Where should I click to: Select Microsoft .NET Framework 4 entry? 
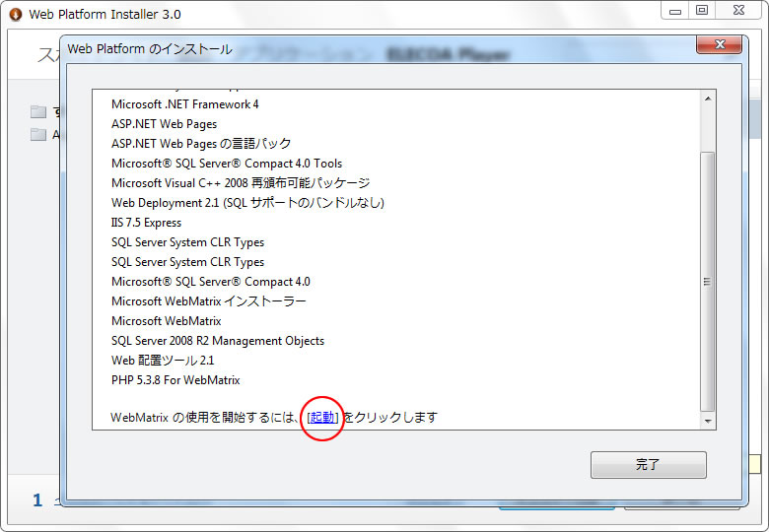(x=184, y=104)
